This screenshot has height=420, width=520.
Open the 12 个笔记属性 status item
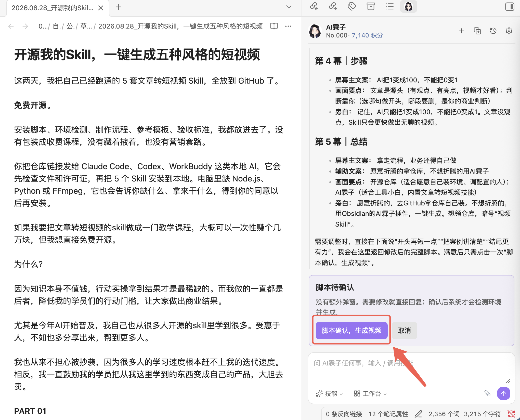pos(388,414)
